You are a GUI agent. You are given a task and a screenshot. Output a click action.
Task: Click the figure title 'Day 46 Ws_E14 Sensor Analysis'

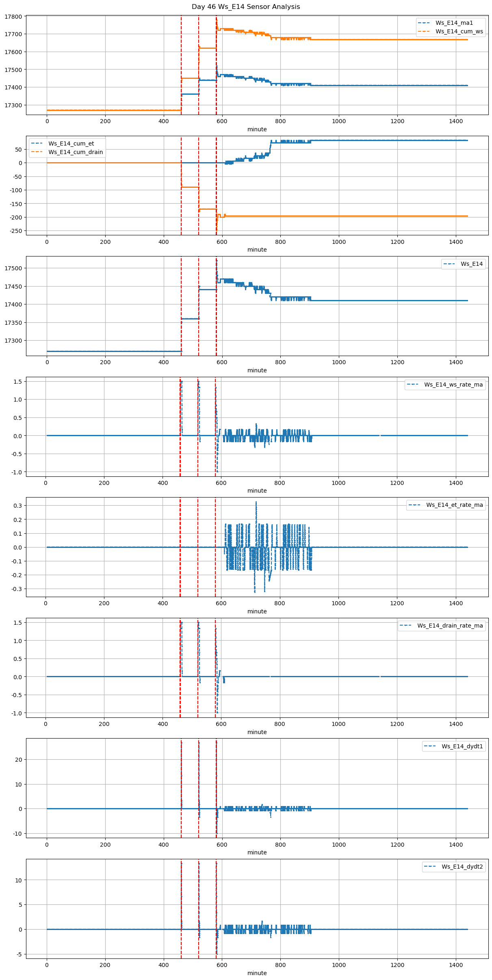(246, 7)
